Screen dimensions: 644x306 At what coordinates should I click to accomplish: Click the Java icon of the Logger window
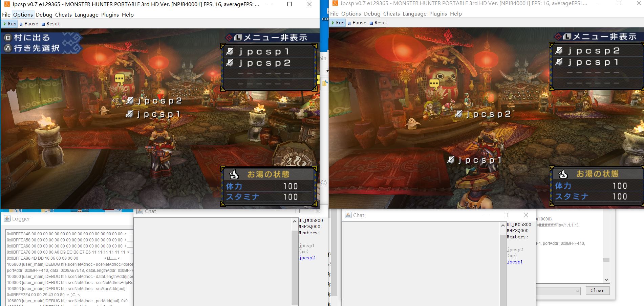click(x=7, y=218)
